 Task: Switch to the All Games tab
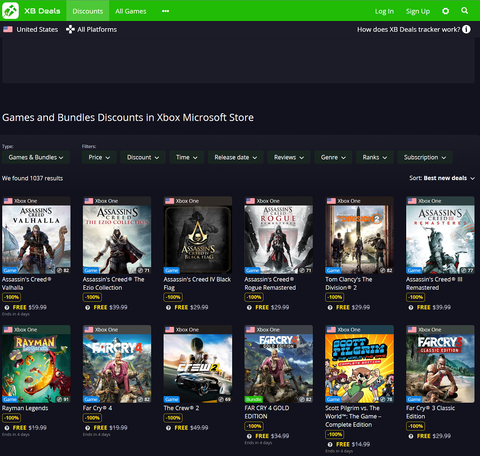click(x=131, y=11)
